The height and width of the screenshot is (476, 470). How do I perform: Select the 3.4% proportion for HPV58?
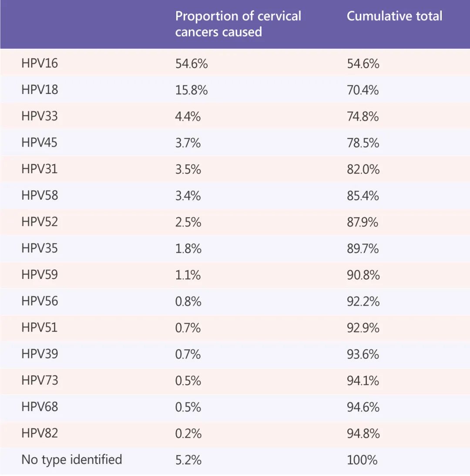[x=188, y=196]
